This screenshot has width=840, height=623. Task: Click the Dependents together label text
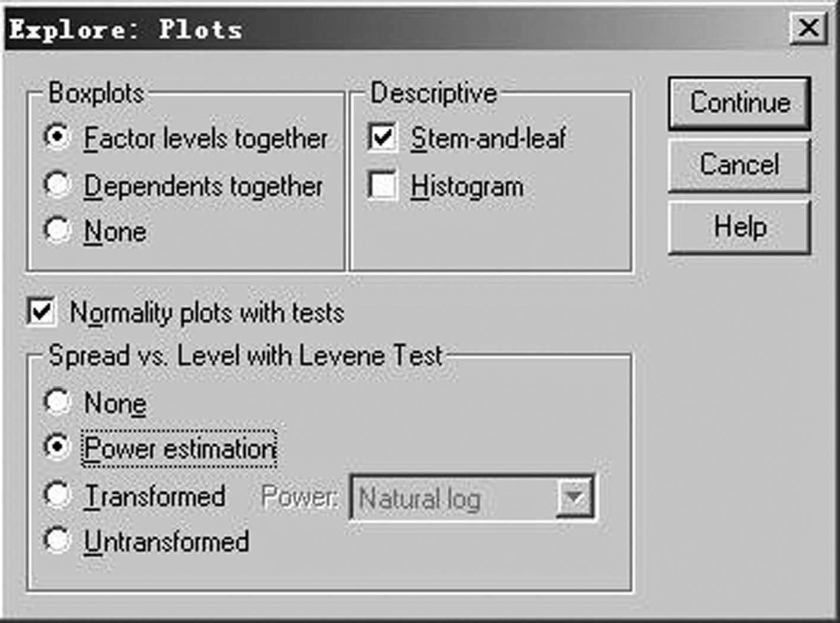point(203,187)
